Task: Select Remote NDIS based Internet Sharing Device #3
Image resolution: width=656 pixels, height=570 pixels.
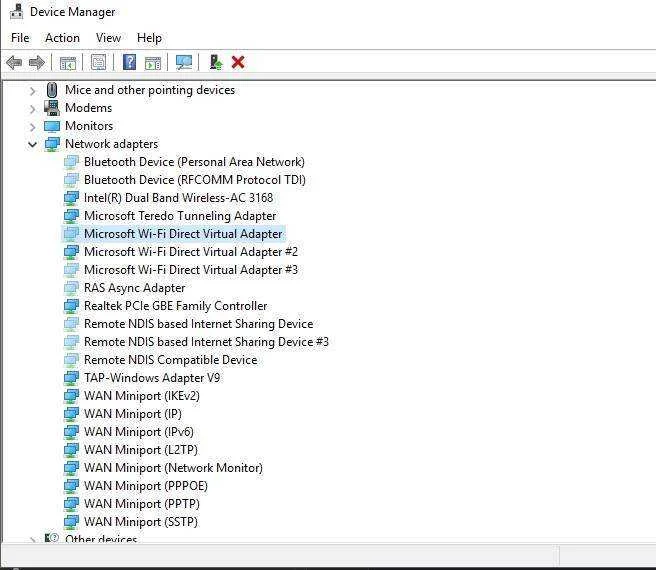Action: pyautogui.click(x=206, y=342)
